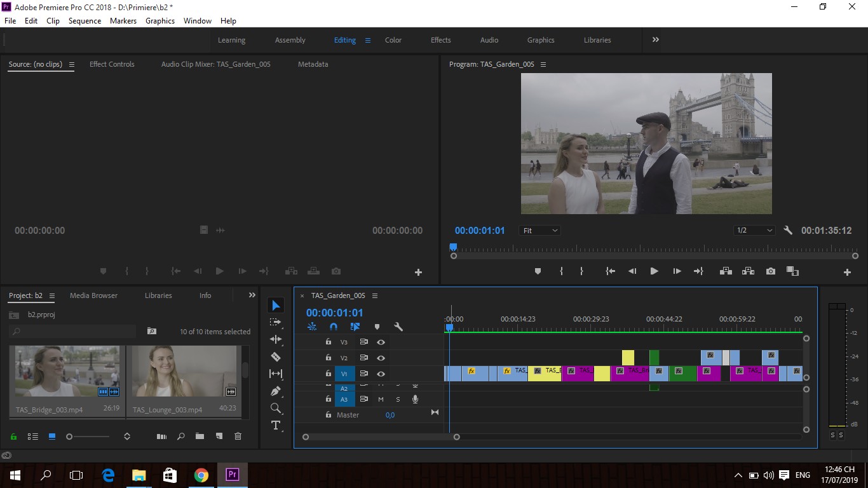Image resolution: width=868 pixels, height=488 pixels.
Task: Switch Project panel to list view
Action: click(33, 437)
